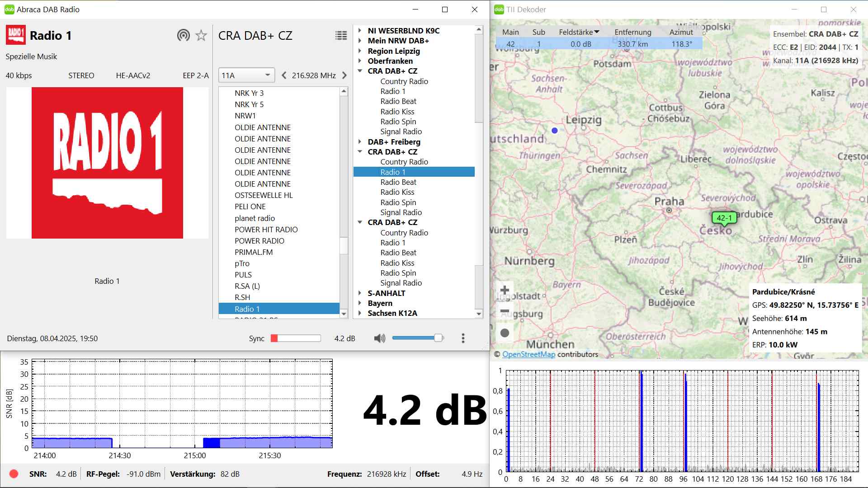Viewport: 868px width, 488px height.
Task: Step to next frequency with right chevron
Action: coord(344,75)
